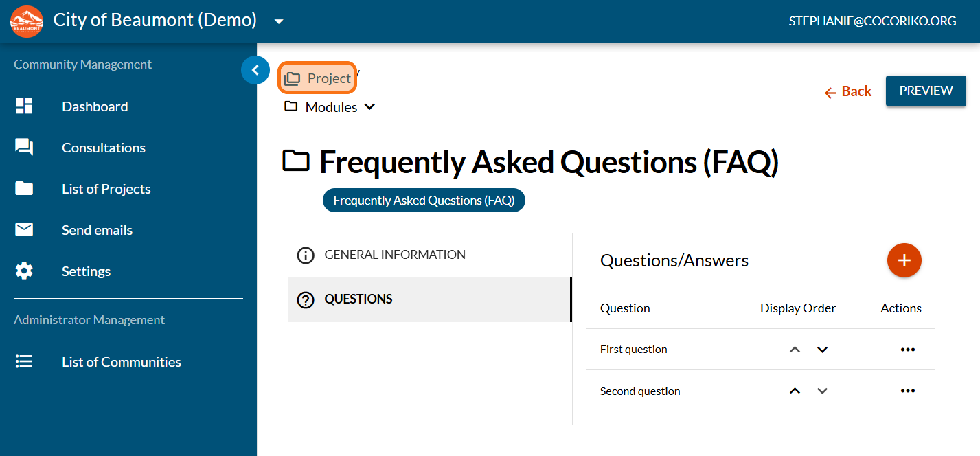Collapse the sidebar with the chevron button

255,70
